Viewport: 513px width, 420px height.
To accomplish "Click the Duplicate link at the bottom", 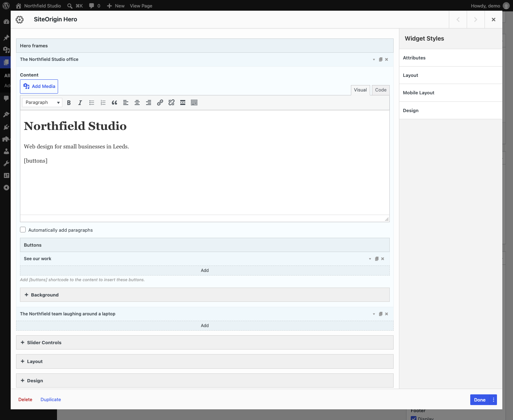I will coord(51,400).
